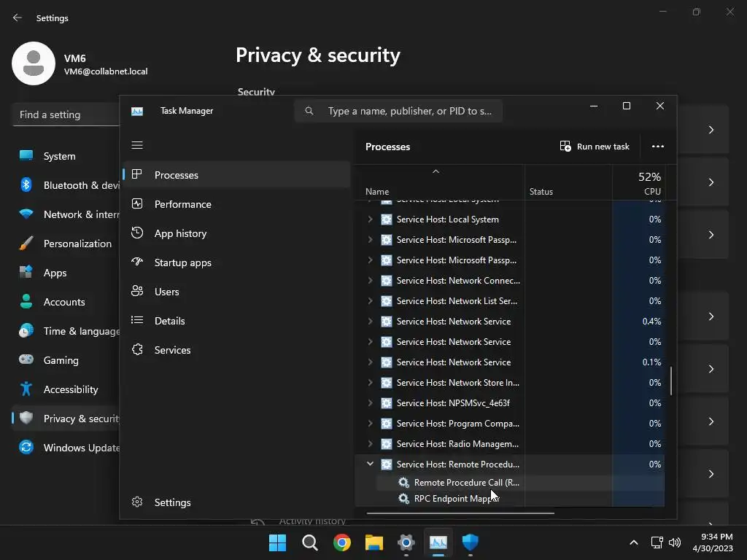Click the Task Manager search box

click(x=398, y=111)
